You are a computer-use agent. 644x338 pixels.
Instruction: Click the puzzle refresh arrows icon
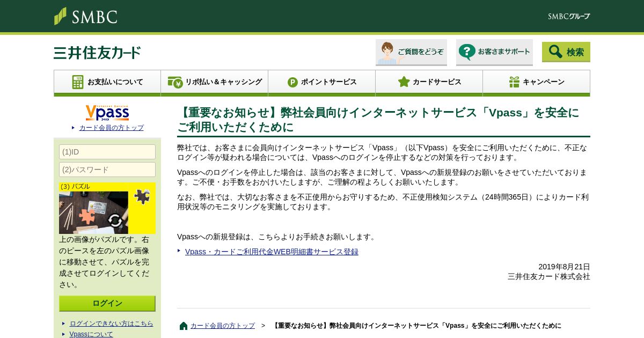pyautogui.click(x=115, y=220)
